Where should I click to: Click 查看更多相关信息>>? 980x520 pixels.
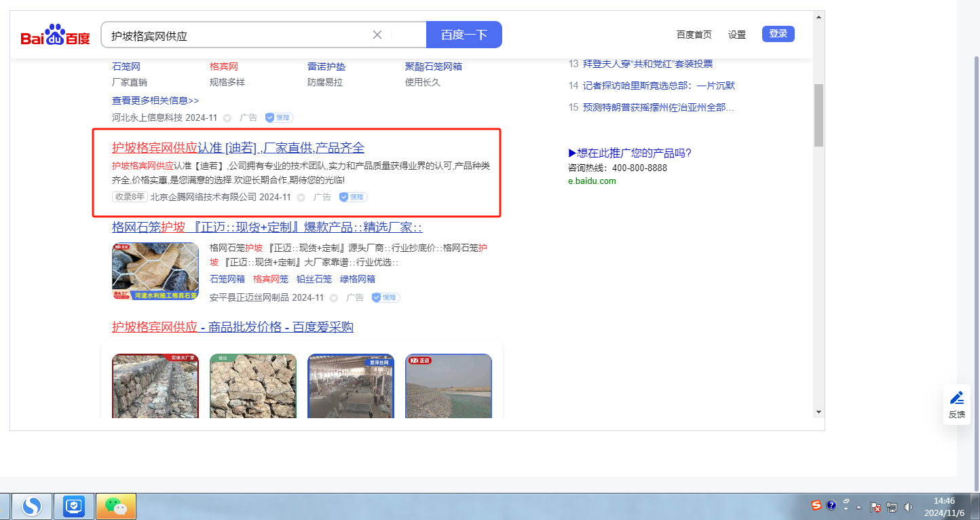[155, 100]
